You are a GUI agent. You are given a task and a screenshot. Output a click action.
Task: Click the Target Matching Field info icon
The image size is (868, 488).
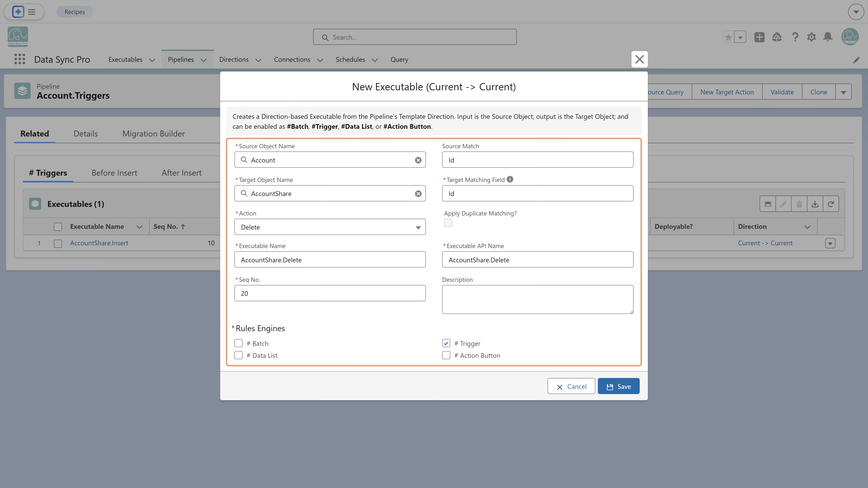click(x=510, y=179)
